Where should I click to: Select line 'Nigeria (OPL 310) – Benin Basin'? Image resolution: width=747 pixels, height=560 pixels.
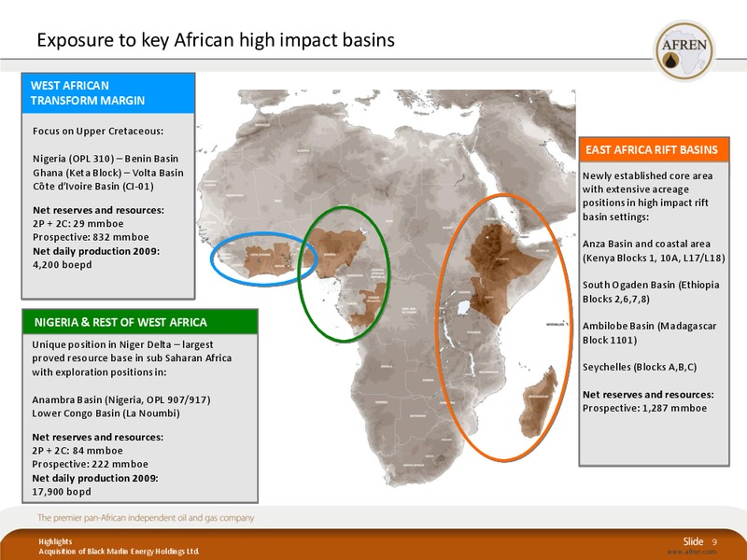pyautogui.click(x=106, y=159)
